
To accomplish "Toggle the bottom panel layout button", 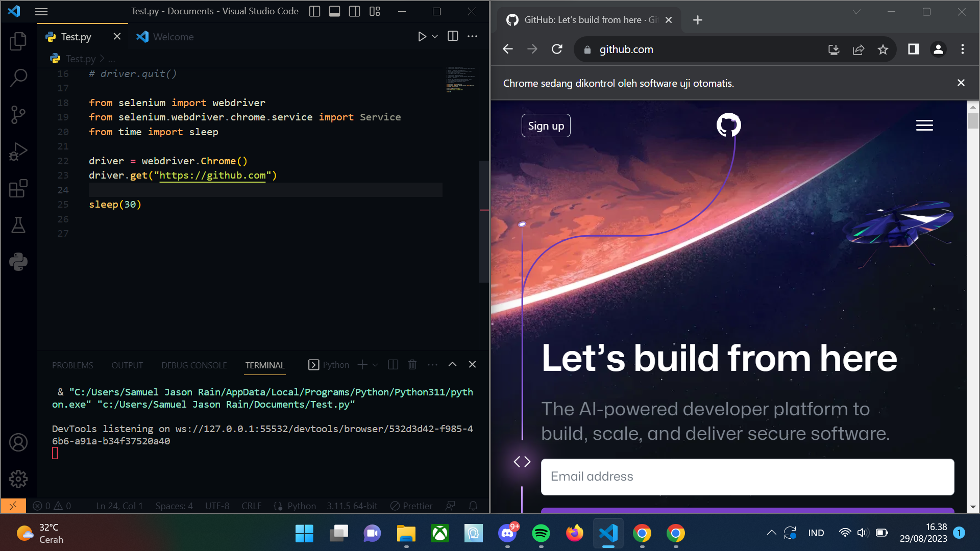I will click(334, 11).
